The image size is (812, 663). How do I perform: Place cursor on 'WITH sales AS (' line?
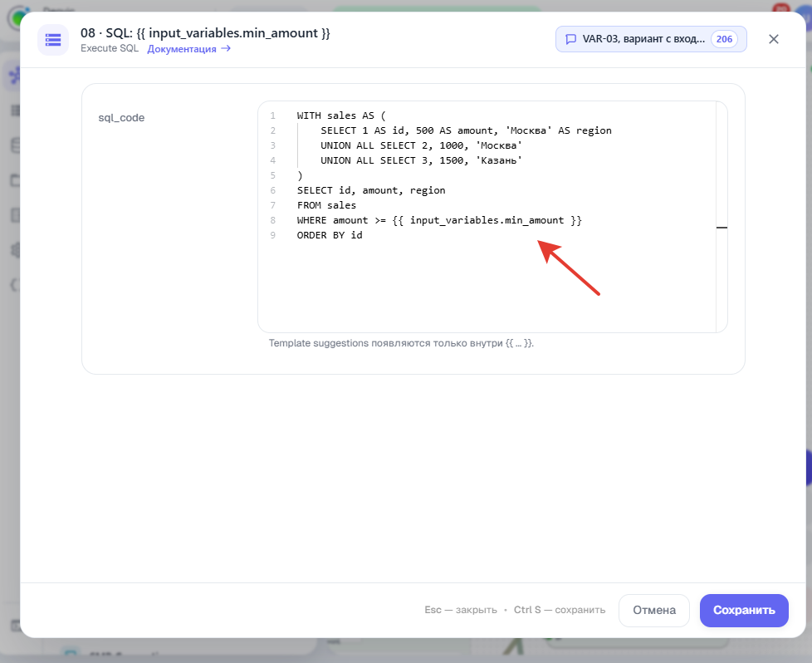[x=341, y=115]
